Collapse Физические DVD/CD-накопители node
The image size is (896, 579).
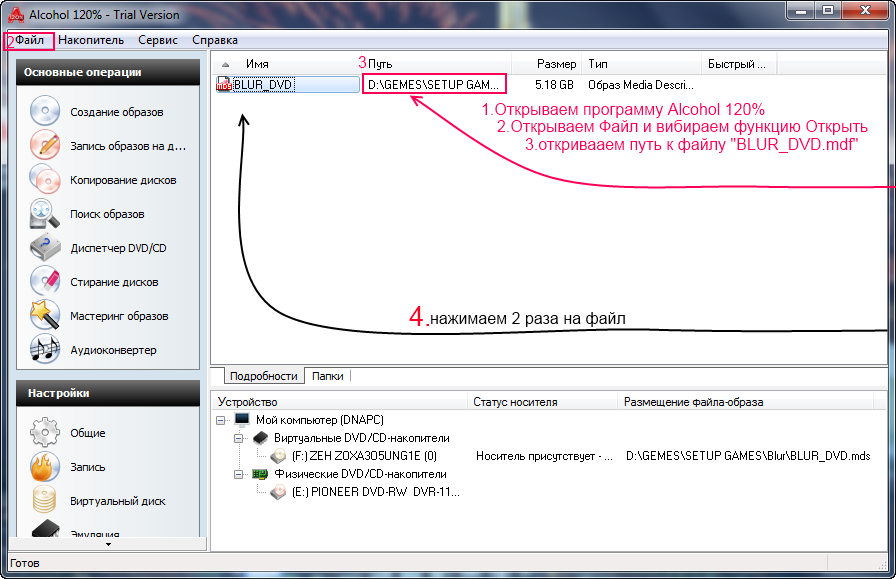click(x=239, y=474)
